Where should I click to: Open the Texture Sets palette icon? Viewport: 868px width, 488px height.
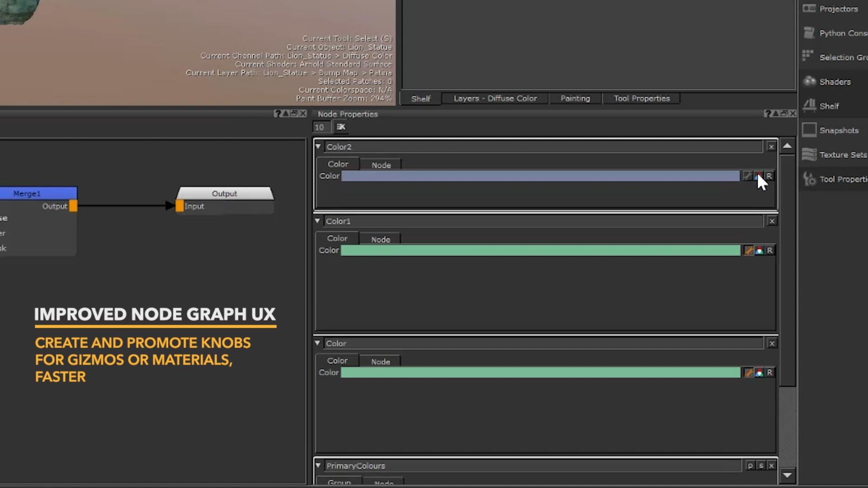coord(809,155)
